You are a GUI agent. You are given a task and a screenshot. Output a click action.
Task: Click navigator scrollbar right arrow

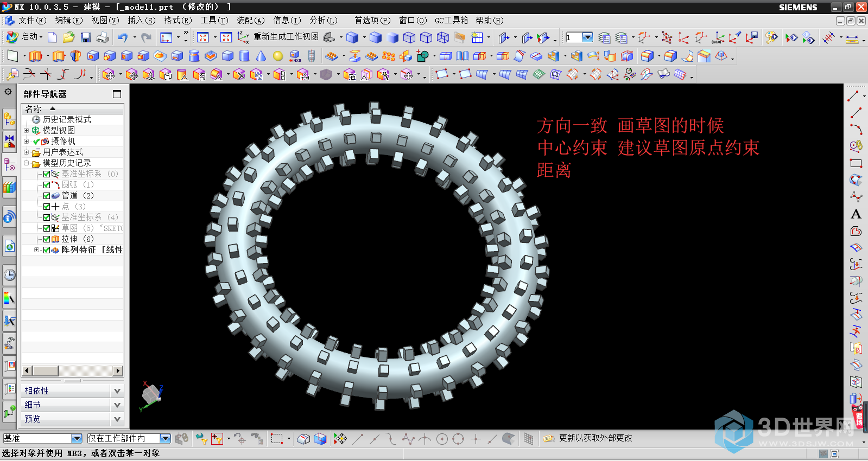click(118, 371)
